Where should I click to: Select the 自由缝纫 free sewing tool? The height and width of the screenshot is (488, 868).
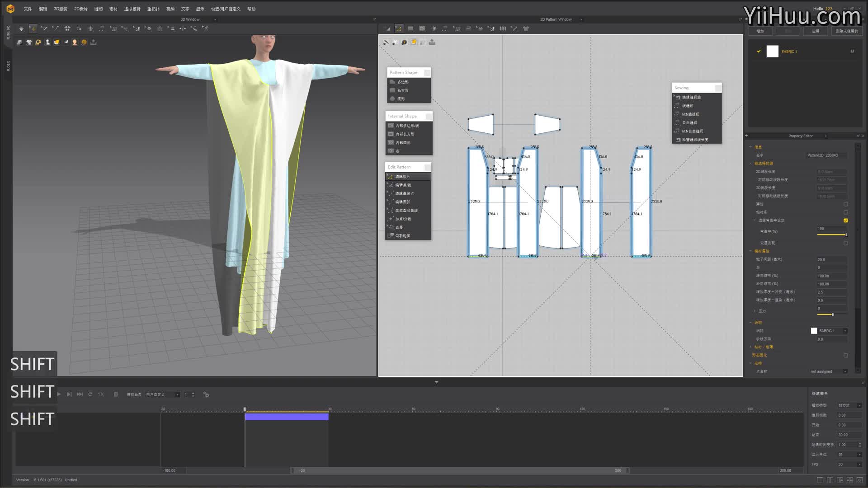pyautogui.click(x=689, y=123)
